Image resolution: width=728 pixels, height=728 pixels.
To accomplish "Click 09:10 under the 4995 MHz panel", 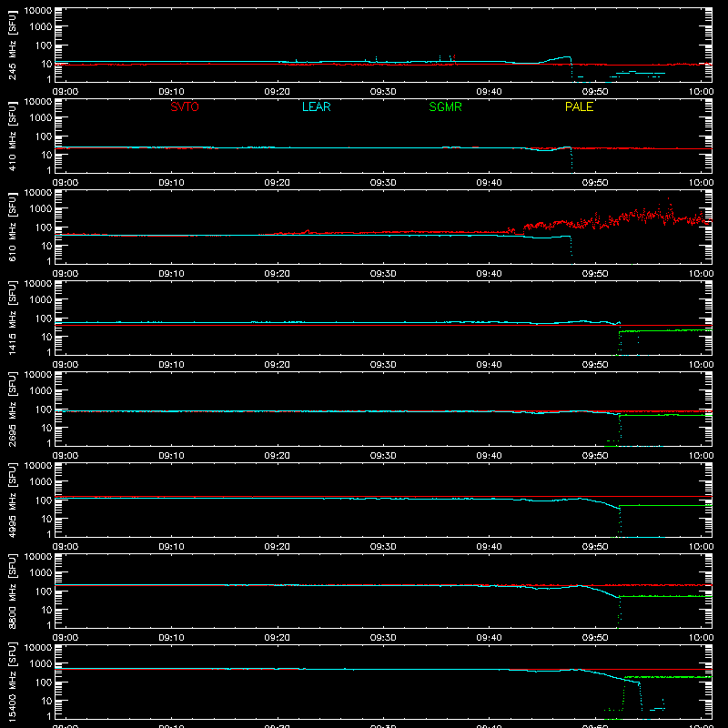I will (171, 547).
